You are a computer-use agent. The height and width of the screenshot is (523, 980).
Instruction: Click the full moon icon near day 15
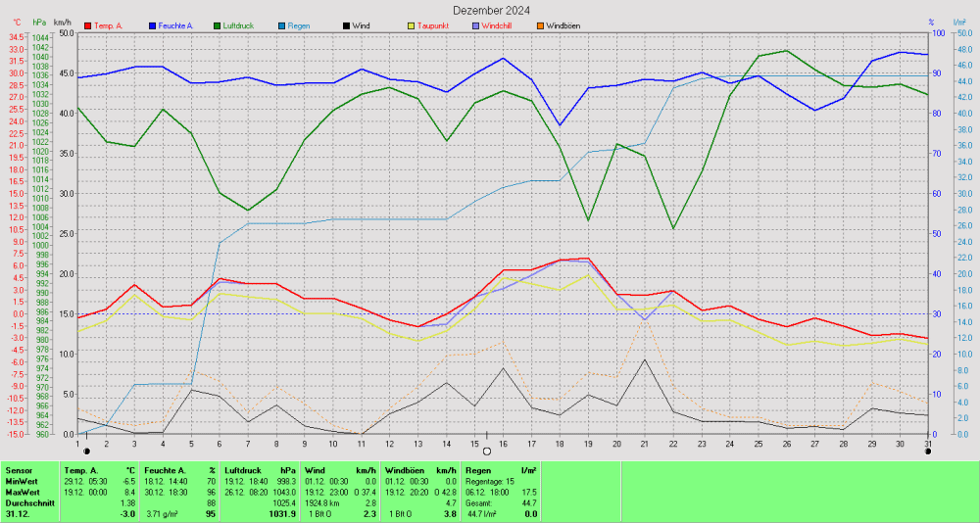pos(487,451)
